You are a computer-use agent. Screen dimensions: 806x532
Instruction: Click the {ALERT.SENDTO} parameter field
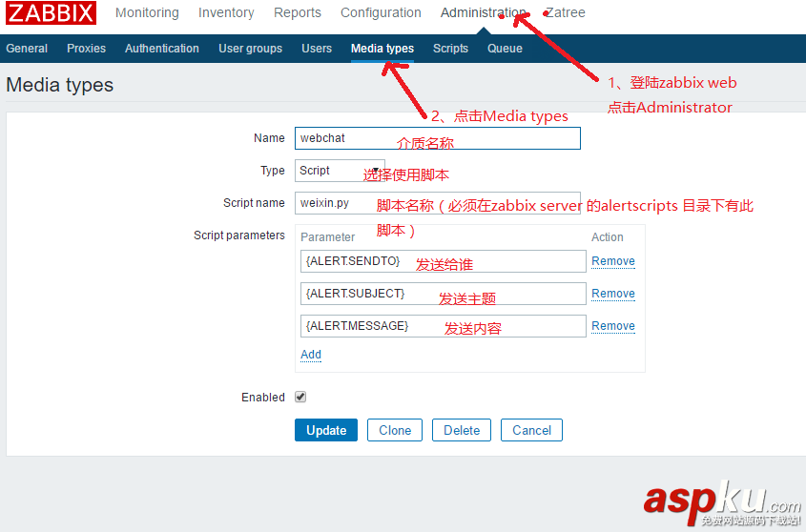click(444, 261)
